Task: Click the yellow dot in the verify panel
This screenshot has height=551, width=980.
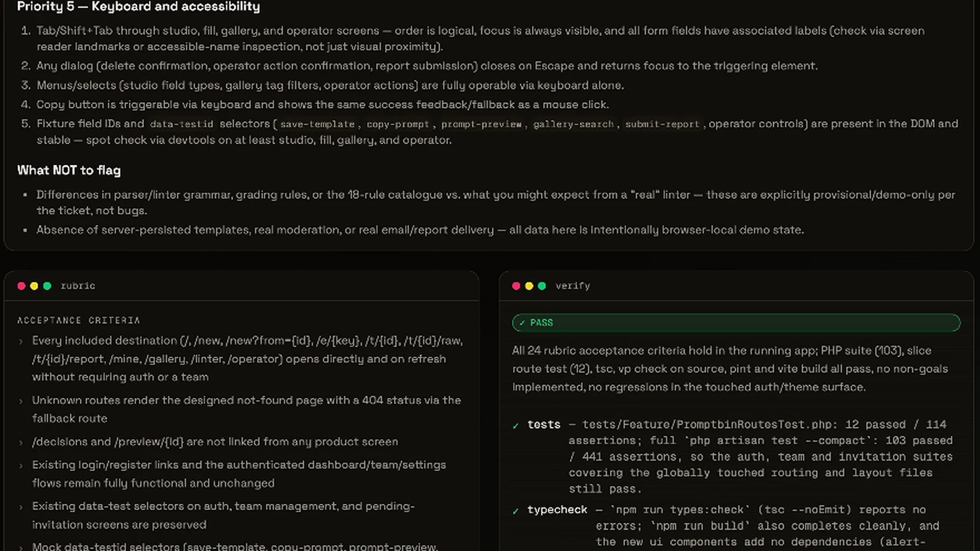Action: click(529, 286)
